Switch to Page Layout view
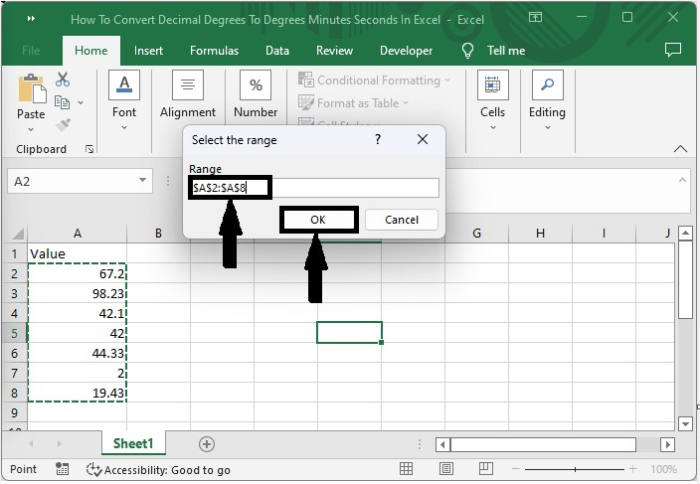 (446, 469)
